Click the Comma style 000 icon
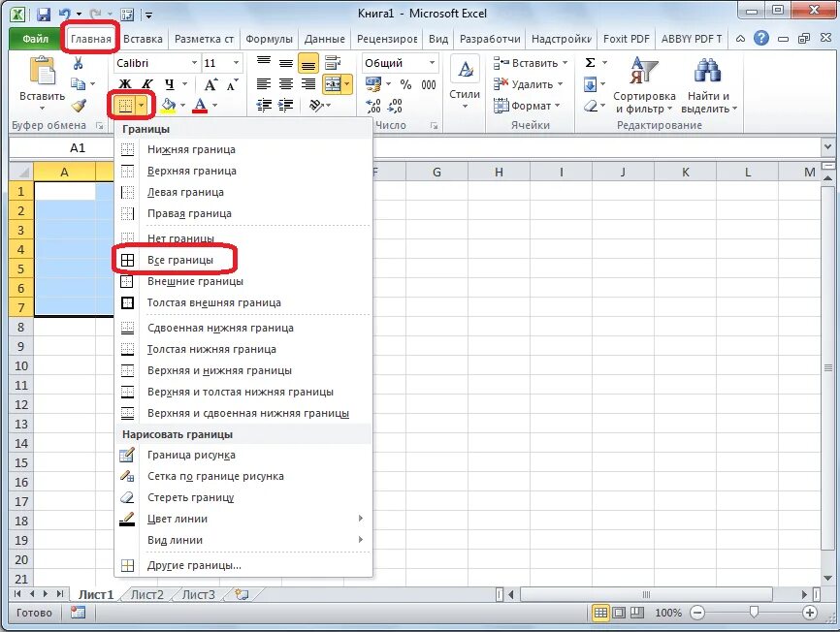 point(429,84)
